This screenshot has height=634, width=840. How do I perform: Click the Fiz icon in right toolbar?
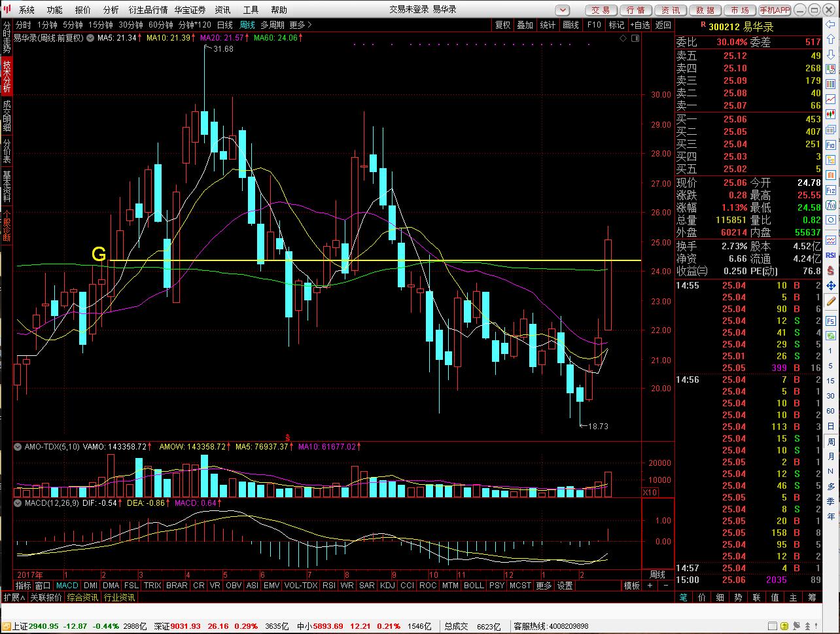(831, 190)
